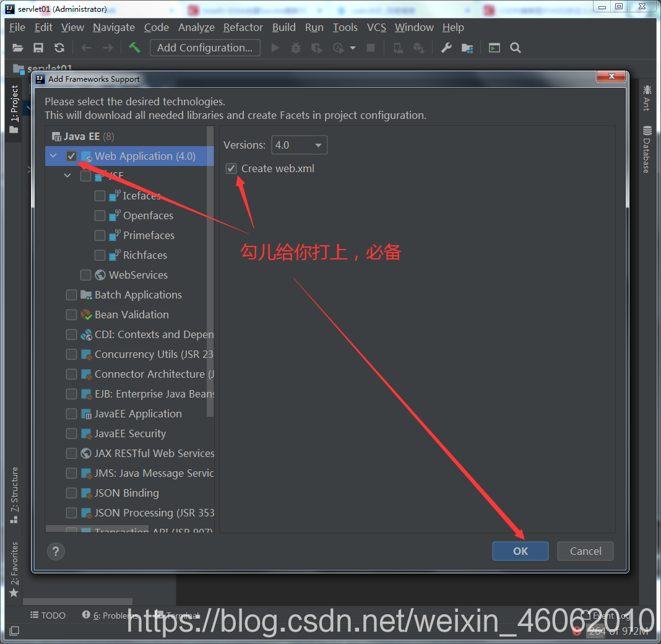Viewport: 661px width, 644px height.
Task: Check the Primefaces checkbox
Action: [x=100, y=235]
